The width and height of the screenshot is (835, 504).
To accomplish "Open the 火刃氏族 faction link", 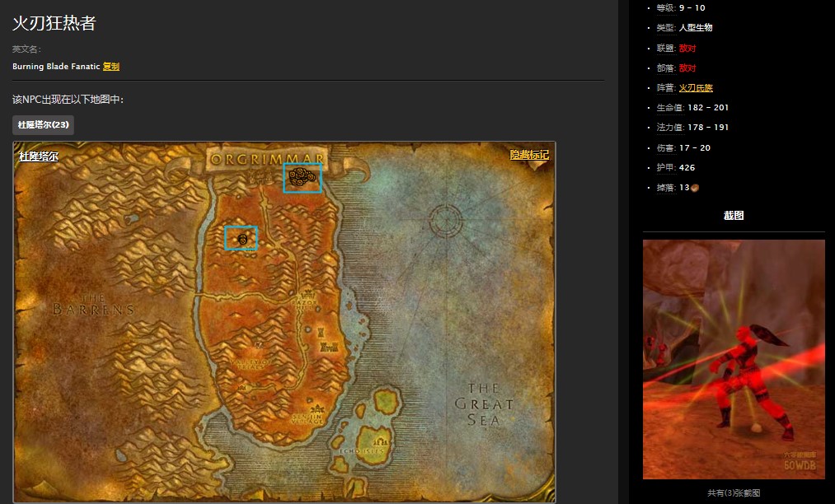I will [x=696, y=87].
